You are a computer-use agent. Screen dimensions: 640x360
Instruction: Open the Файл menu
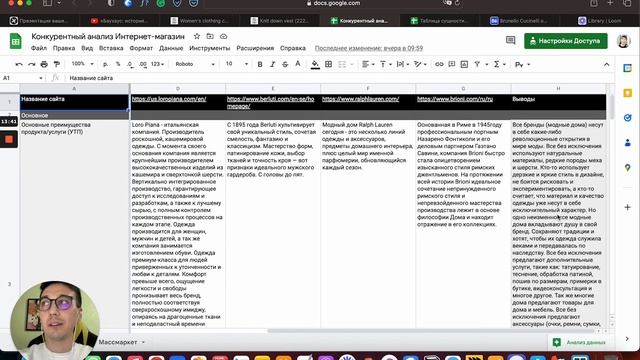tap(39, 48)
